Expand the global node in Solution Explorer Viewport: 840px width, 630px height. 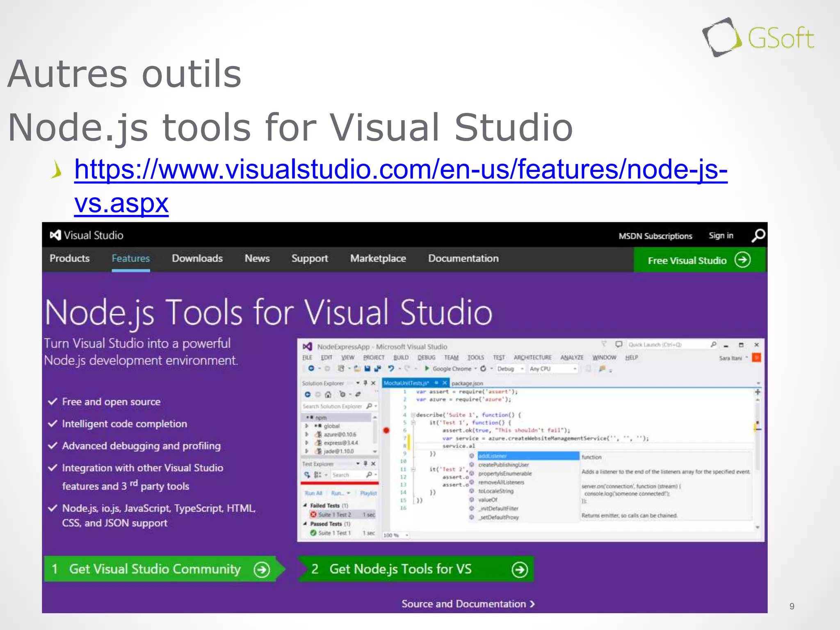coord(306,426)
